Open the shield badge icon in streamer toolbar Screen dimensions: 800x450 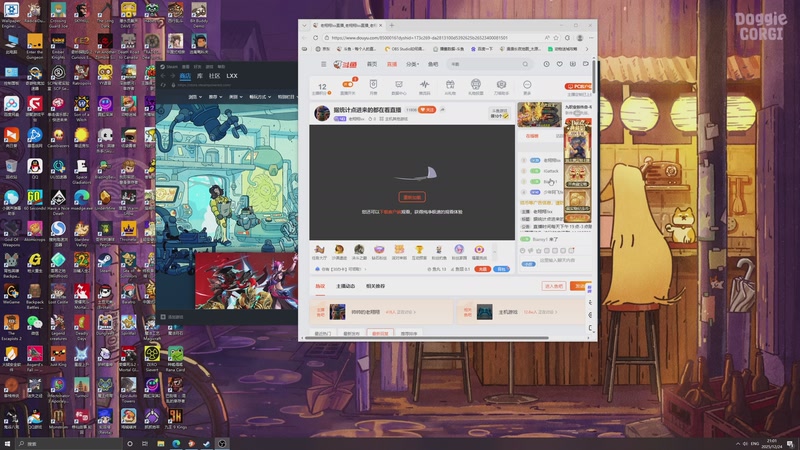373,84
